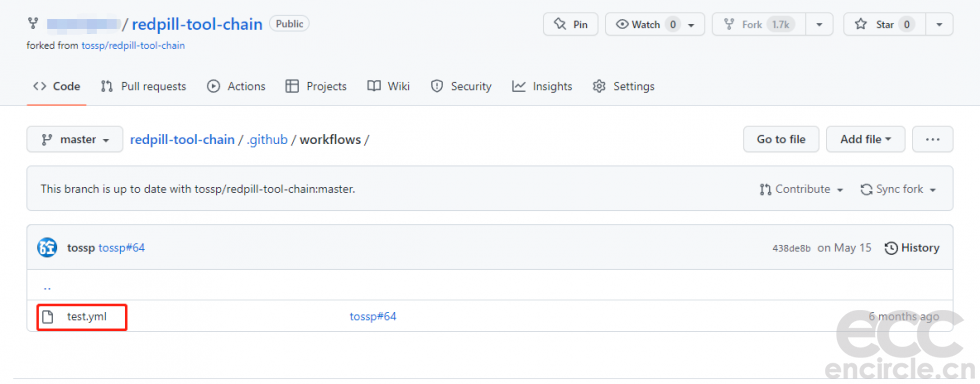Open the three-dot more options menu
980x384 pixels.
pos(932,139)
